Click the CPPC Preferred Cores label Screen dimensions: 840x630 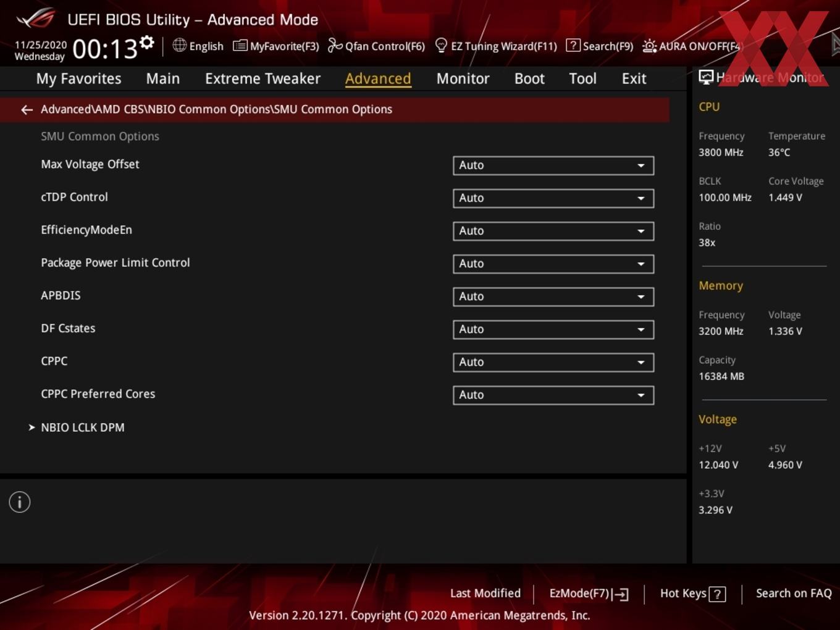(x=98, y=393)
